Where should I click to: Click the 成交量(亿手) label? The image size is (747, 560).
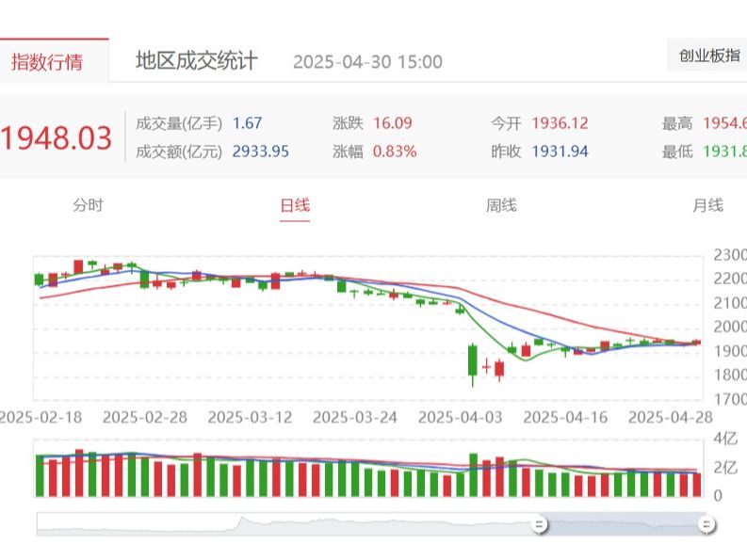coord(179,123)
